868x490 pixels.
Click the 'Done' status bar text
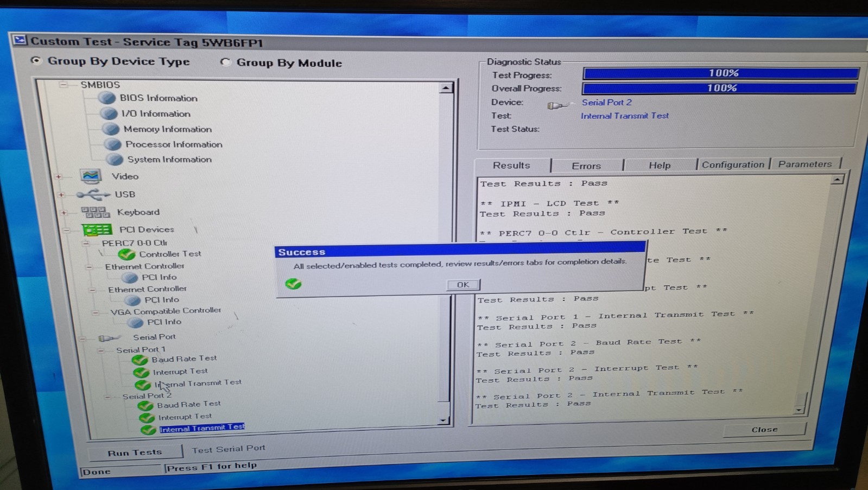[x=97, y=472]
